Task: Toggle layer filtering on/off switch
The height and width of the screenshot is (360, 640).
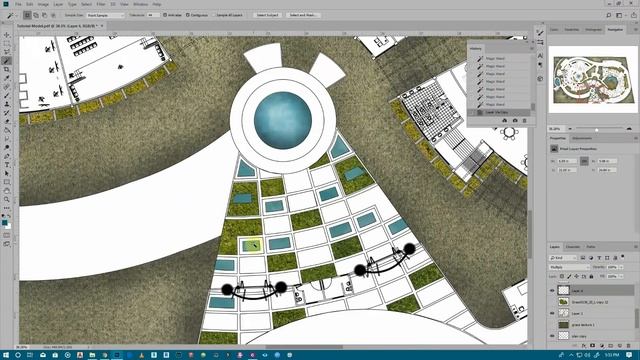Action: click(x=623, y=257)
